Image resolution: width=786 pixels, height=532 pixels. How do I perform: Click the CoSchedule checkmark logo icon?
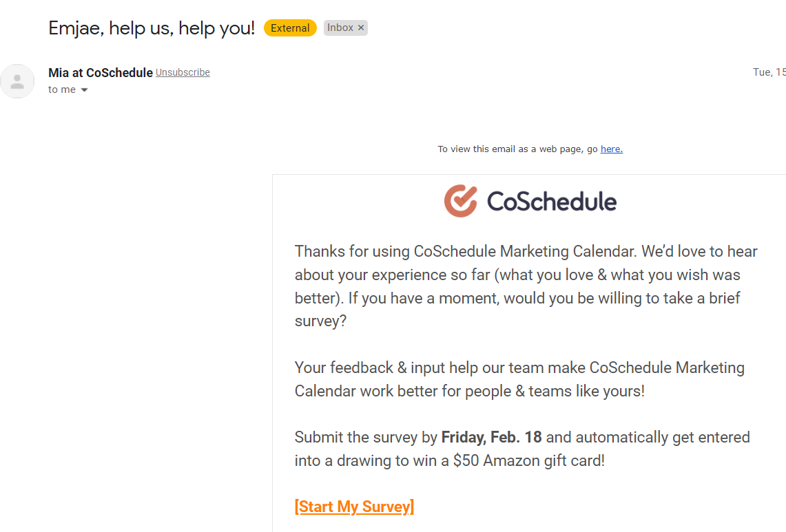(x=460, y=201)
